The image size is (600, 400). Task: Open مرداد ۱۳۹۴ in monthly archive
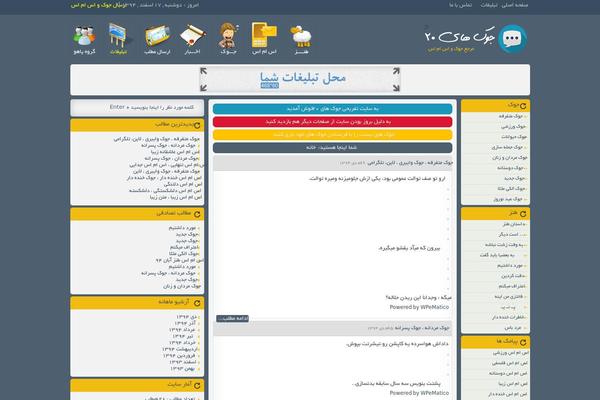182,330
